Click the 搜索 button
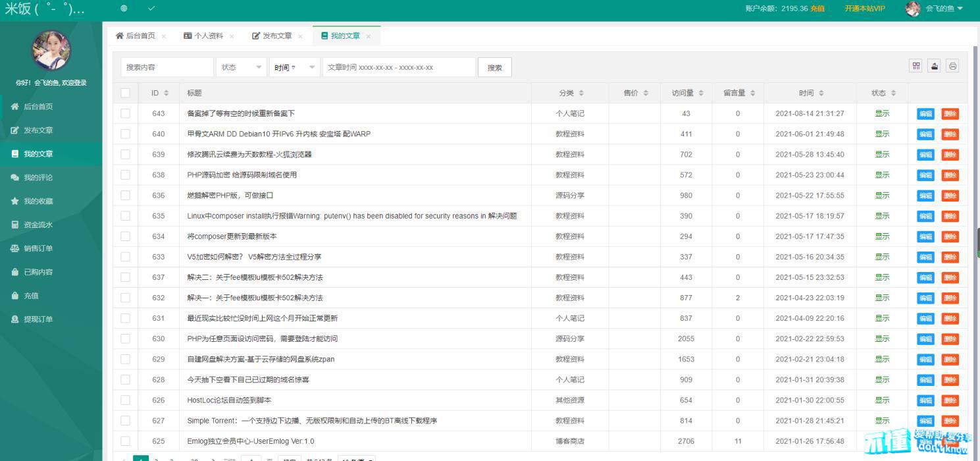This screenshot has height=461, width=980. [495, 67]
